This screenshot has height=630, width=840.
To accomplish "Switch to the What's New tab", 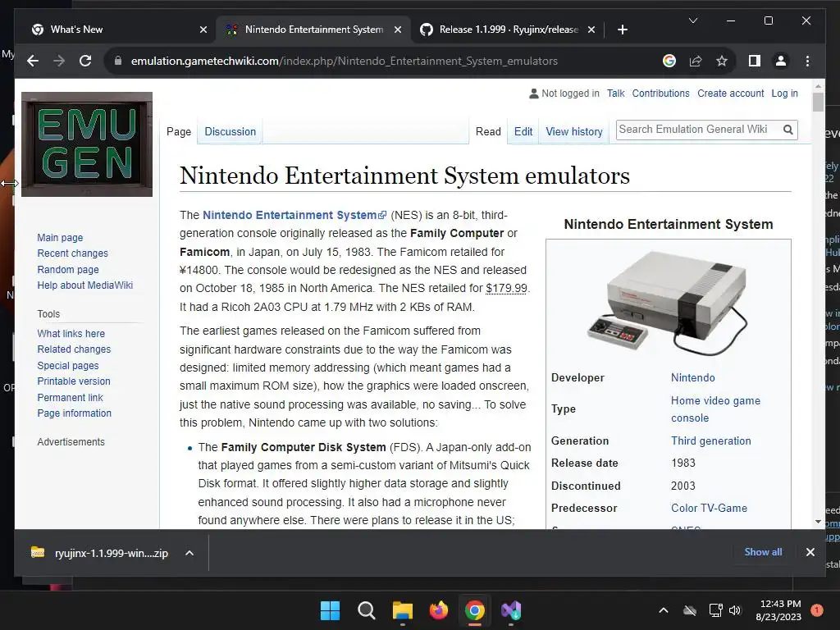I will coord(117,30).
